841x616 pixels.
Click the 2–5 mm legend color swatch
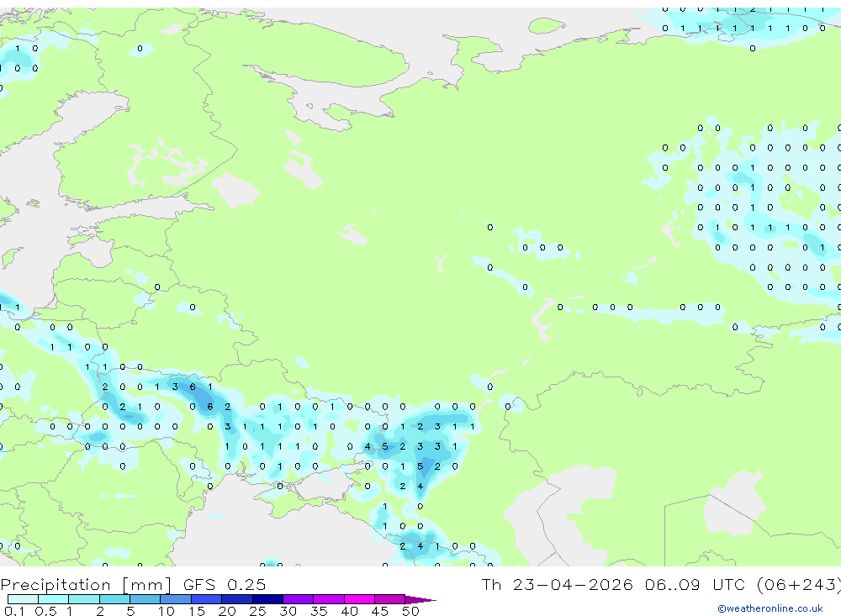click(x=114, y=599)
